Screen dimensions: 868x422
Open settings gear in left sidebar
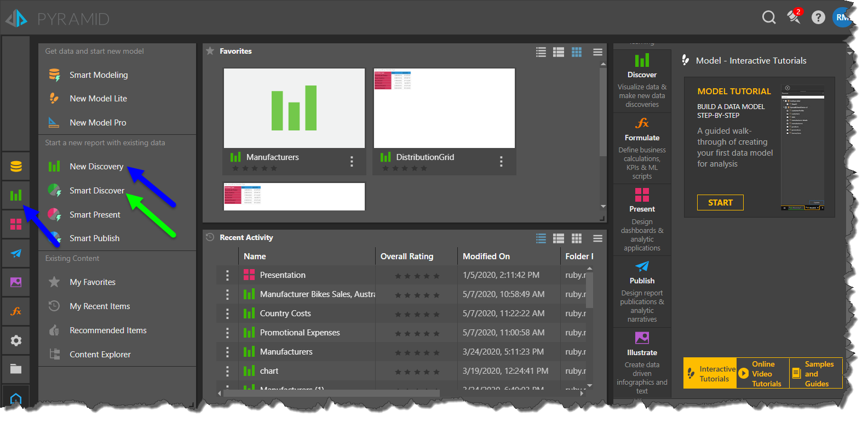coord(16,340)
